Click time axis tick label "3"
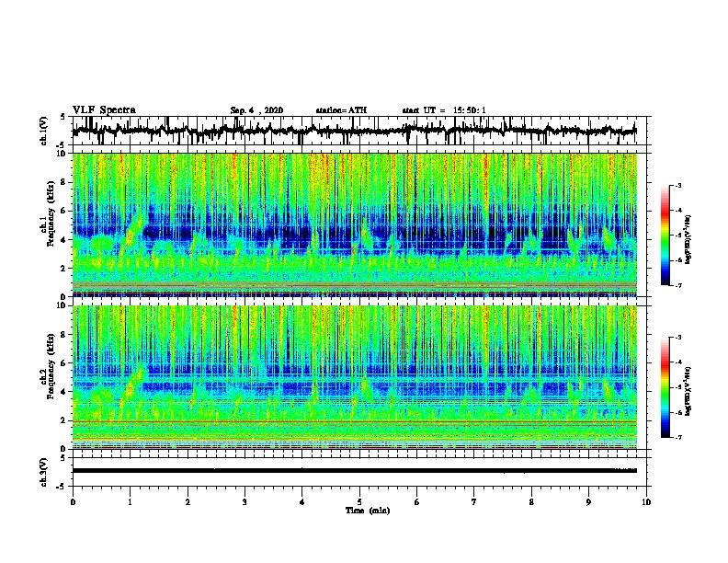 (x=245, y=502)
